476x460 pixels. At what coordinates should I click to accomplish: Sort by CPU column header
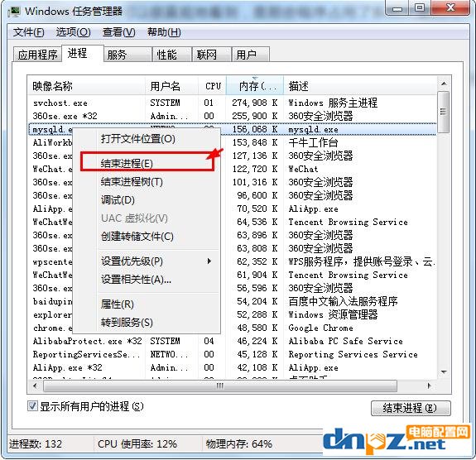pos(213,86)
